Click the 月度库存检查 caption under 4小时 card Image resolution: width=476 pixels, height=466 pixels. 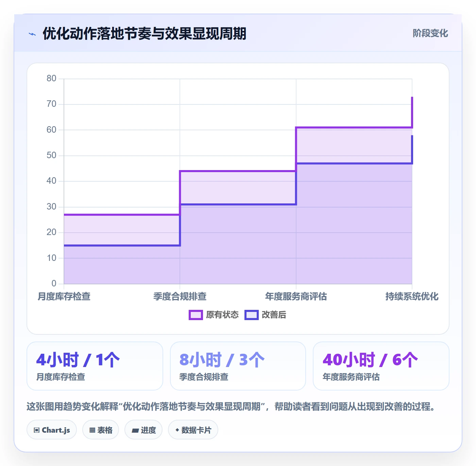point(61,377)
